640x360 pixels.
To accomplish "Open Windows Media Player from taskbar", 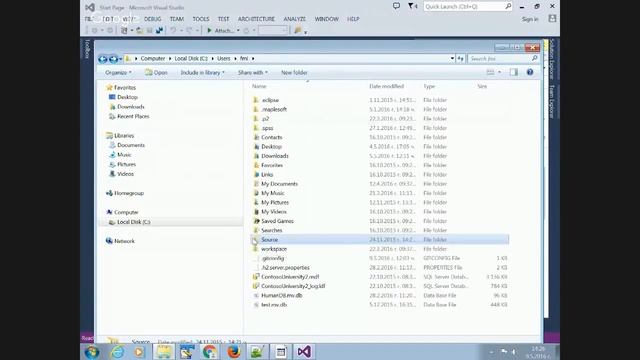I will pyautogui.click(x=139, y=352).
